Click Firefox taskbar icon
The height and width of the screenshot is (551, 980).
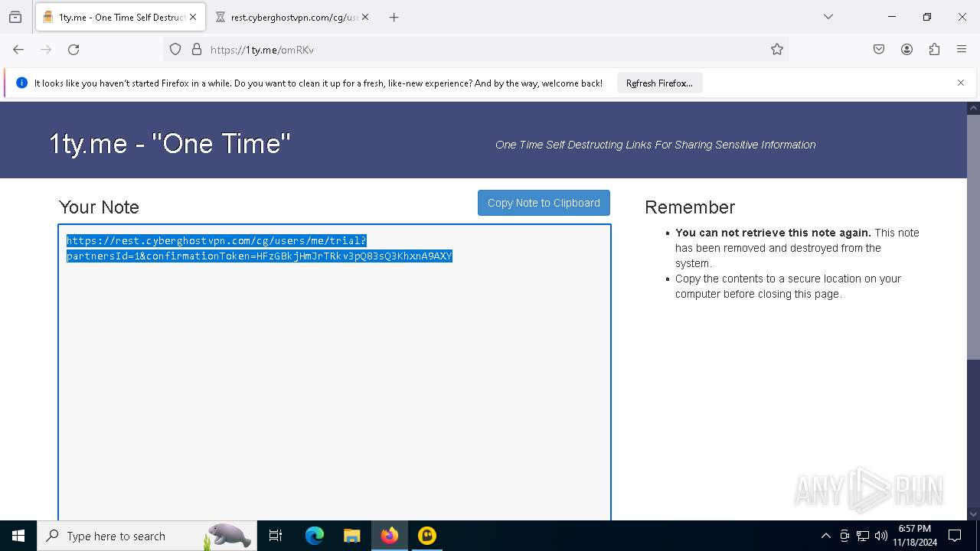point(390,536)
